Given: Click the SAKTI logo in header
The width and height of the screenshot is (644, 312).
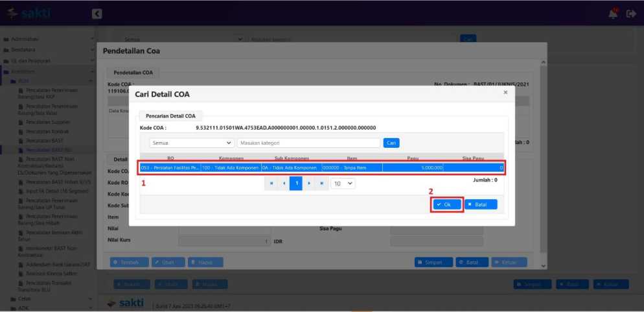Looking at the screenshot, I should [x=28, y=13].
